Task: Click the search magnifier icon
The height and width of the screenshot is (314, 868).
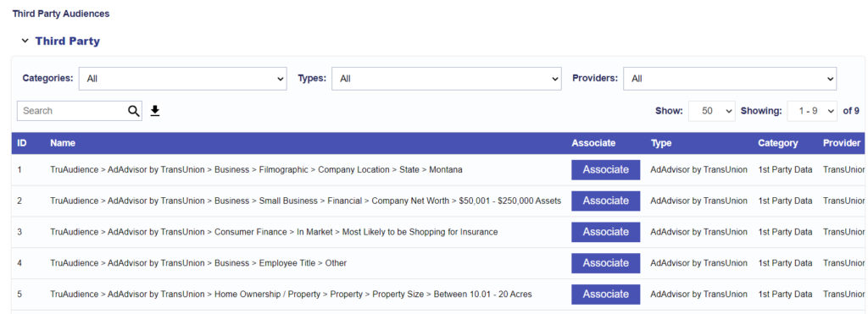Action: tap(133, 111)
